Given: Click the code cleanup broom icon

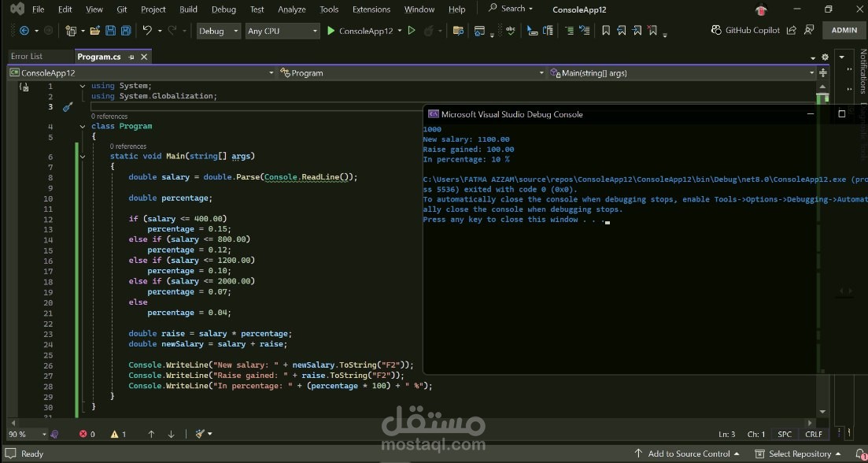Looking at the screenshot, I should (x=201, y=434).
